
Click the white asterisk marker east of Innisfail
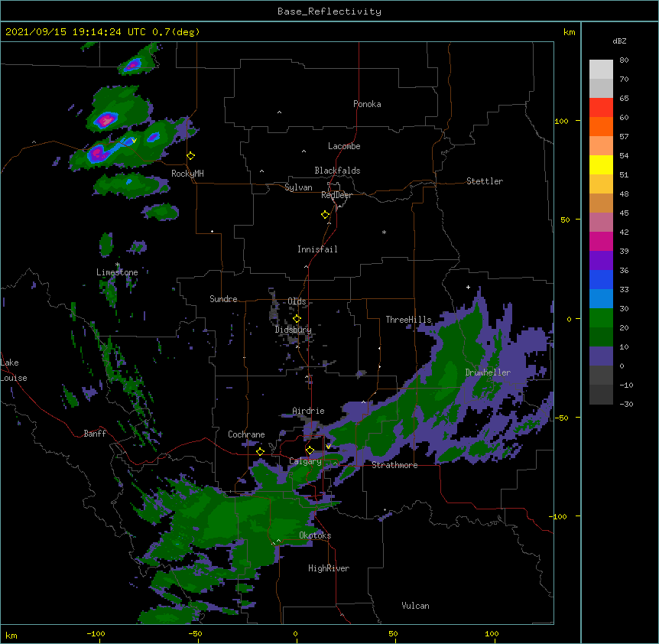pyautogui.click(x=384, y=232)
